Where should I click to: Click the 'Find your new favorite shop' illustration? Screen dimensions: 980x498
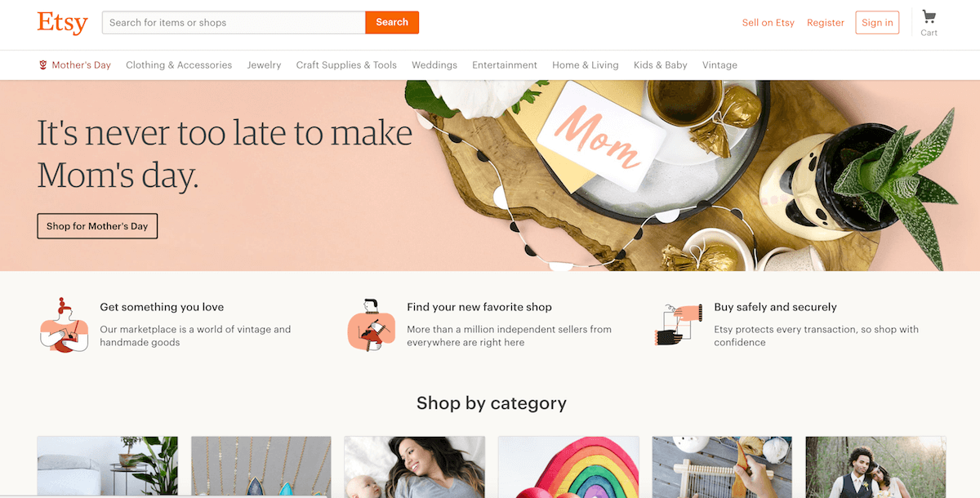(372, 325)
